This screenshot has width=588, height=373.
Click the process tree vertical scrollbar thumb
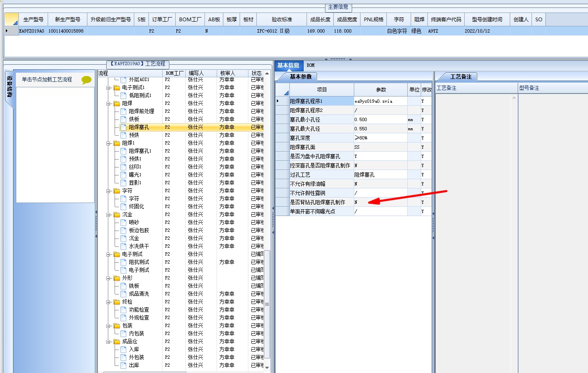coord(267,304)
